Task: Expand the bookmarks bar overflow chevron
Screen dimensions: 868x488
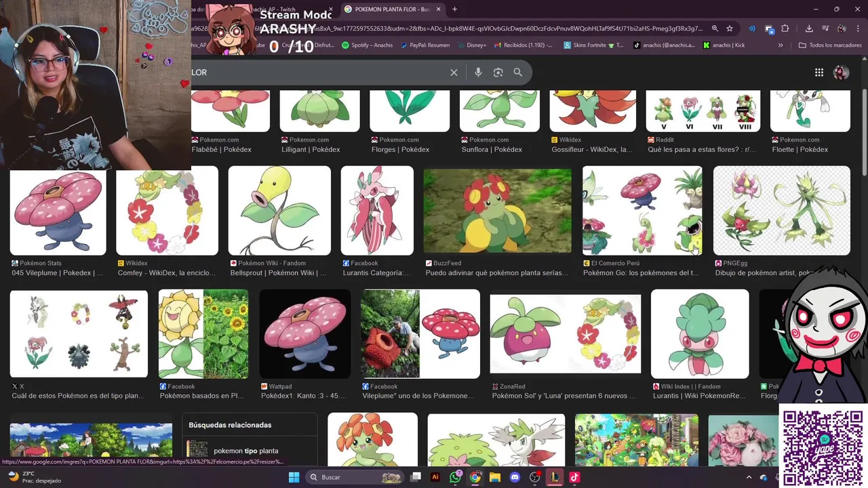Action: (781, 45)
